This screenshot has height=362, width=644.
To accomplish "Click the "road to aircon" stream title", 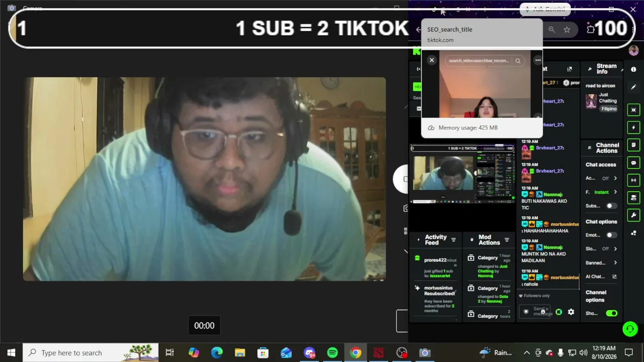I will [x=600, y=85].
